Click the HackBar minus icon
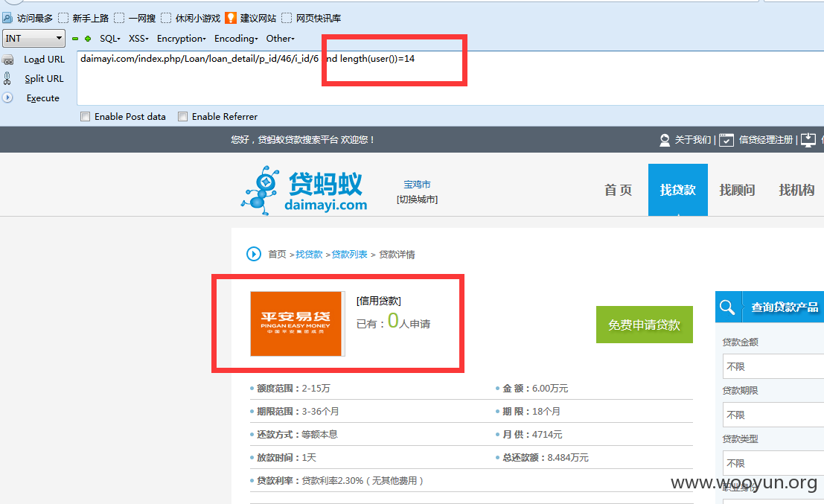The height and width of the screenshot is (504, 824). [75, 39]
